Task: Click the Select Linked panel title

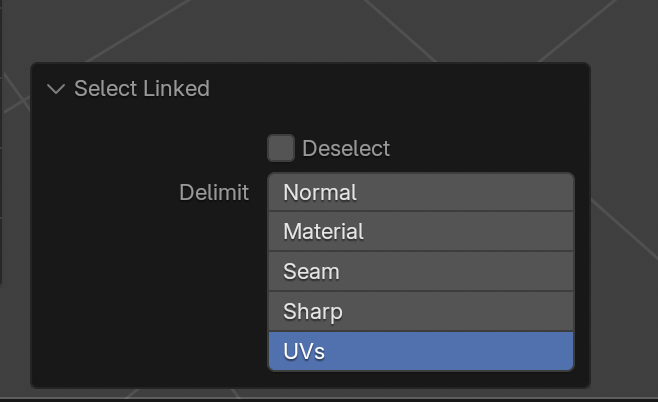Action: 141,89
